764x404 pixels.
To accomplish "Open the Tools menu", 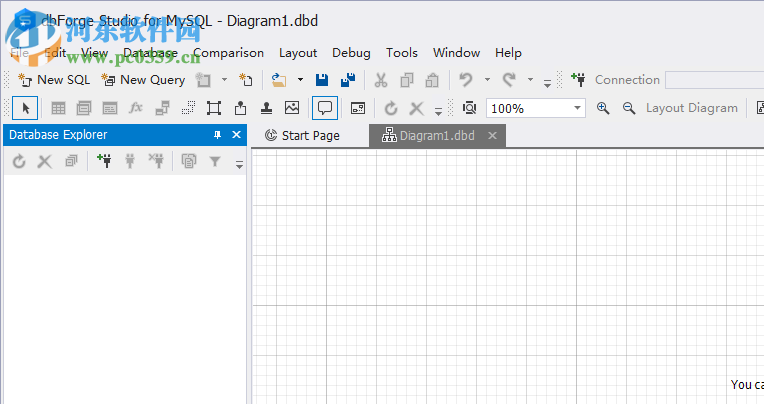I will coord(402,53).
